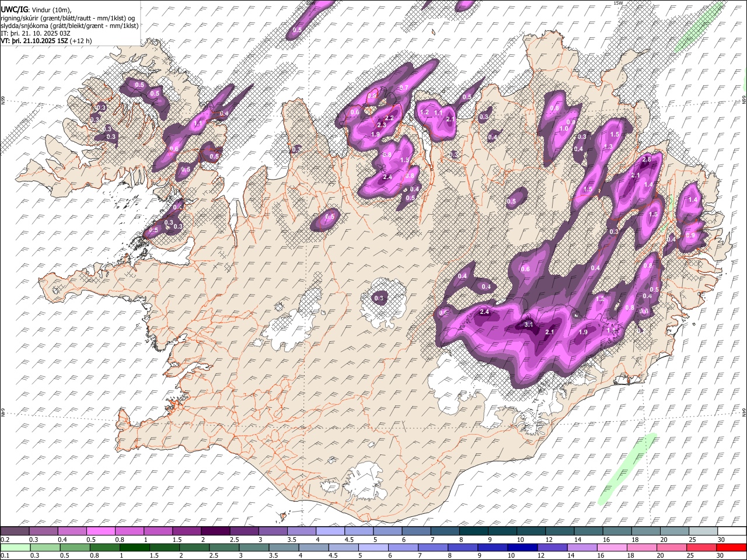Click the light pink 16 swatch in the lower scale
Screen dimensions: 747x560
pos(612,547)
